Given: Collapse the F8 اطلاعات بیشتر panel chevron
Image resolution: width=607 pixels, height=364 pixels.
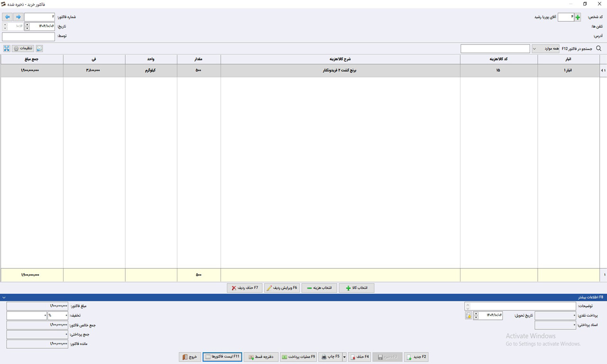Looking at the screenshot, I should point(4,298).
